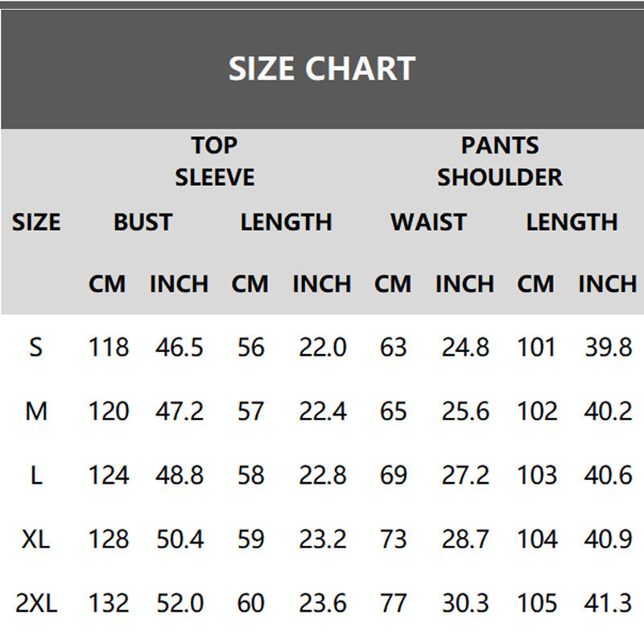This screenshot has height=644, width=644.
Task: Select the XL size row label
Action: click(36, 539)
